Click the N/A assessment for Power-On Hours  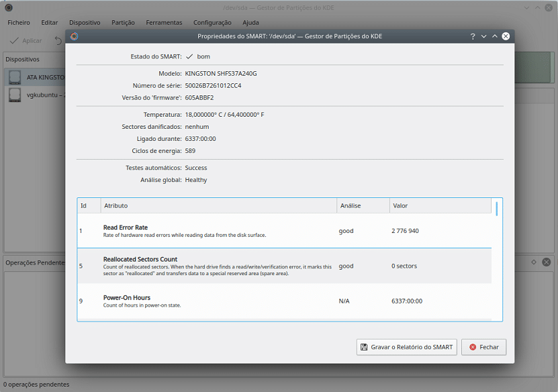pyautogui.click(x=344, y=301)
